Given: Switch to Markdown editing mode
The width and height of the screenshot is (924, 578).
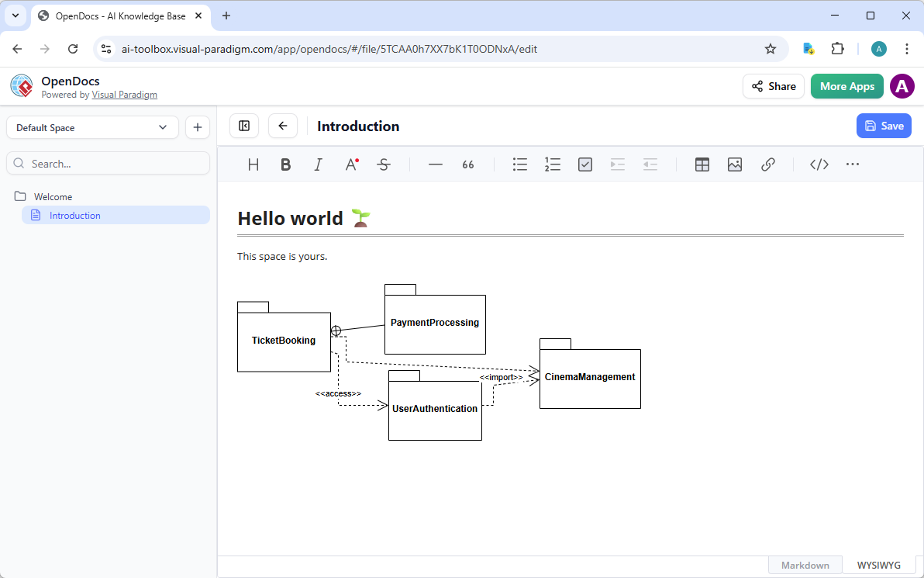Looking at the screenshot, I should pos(805,564).
